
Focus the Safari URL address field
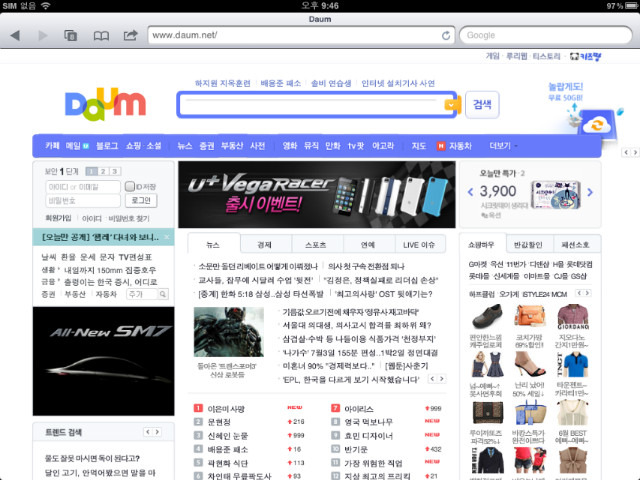tap(301, 36)
